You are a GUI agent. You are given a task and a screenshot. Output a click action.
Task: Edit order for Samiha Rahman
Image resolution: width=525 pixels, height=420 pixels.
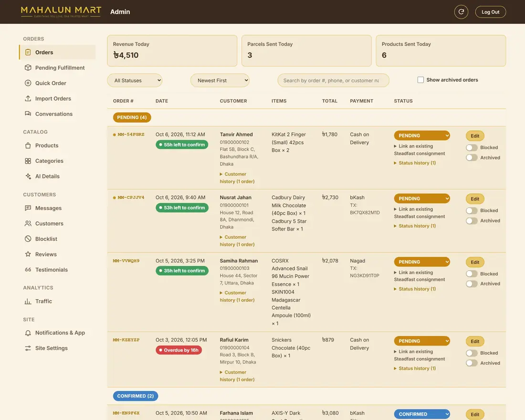coord(475,262)
